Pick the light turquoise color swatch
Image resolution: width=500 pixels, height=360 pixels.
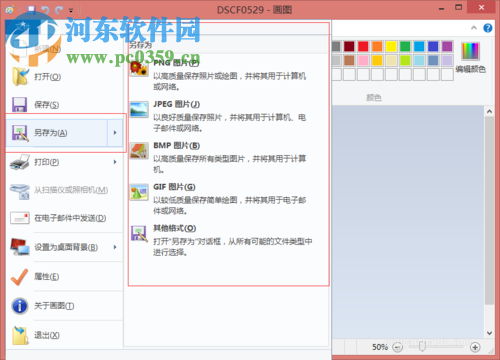(419, 60)
